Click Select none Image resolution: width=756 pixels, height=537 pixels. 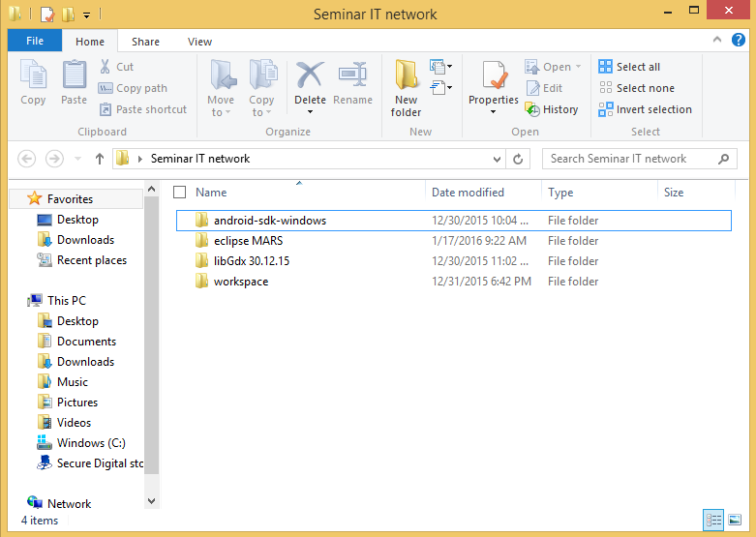[636, 88]
